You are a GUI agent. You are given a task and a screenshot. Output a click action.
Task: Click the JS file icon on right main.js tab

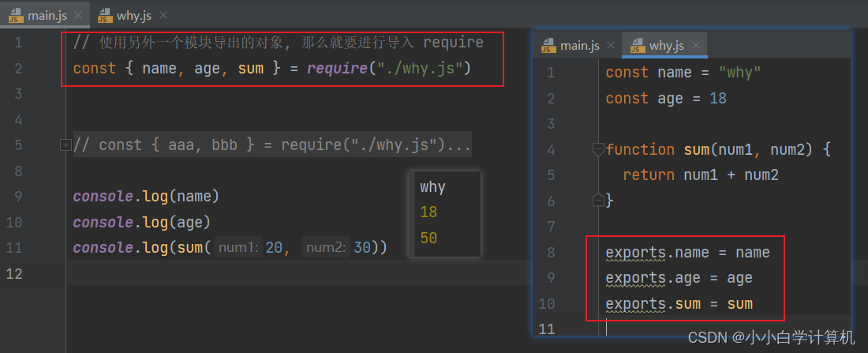[x=549, y=46]
